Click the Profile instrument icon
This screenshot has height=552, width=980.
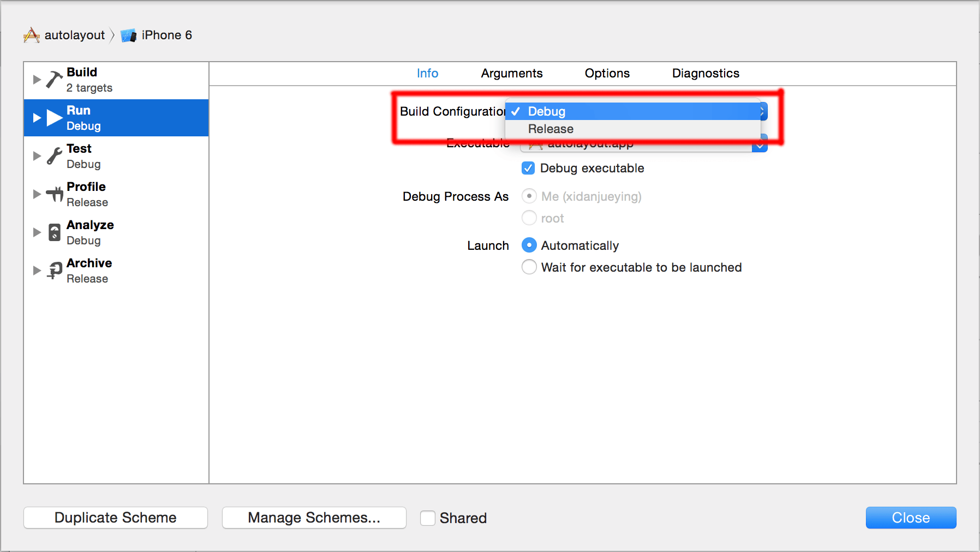tap(55, 194)
